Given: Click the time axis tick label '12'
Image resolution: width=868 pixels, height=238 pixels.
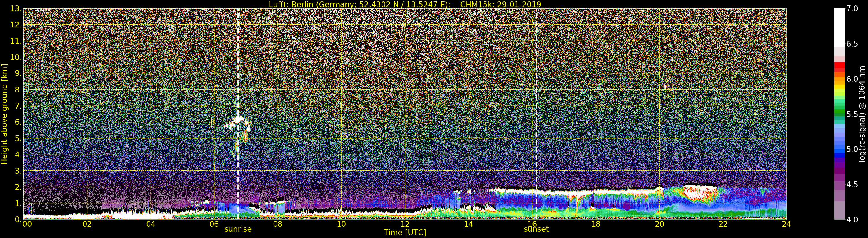Looking at the screenshot, I should coord(405,224).
